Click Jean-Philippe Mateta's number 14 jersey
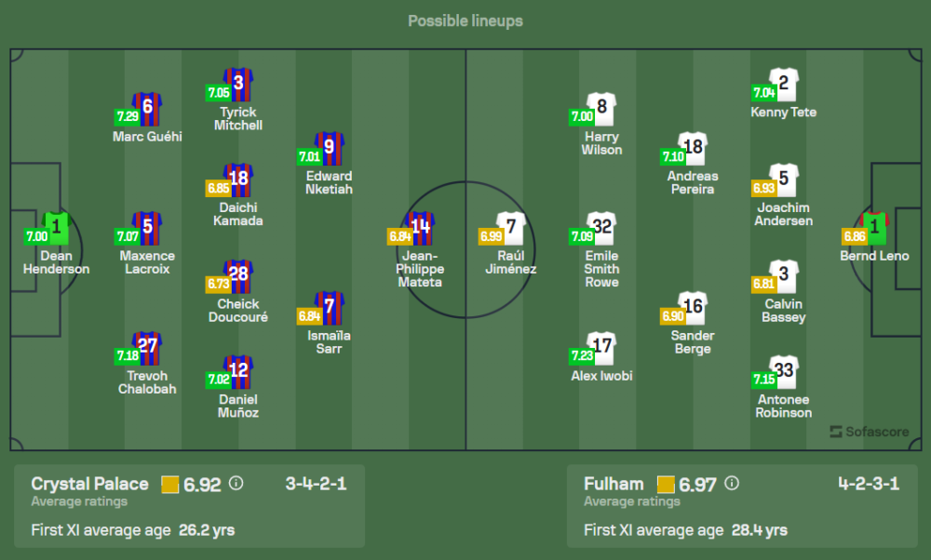931x560 pixels. (421, 227)
